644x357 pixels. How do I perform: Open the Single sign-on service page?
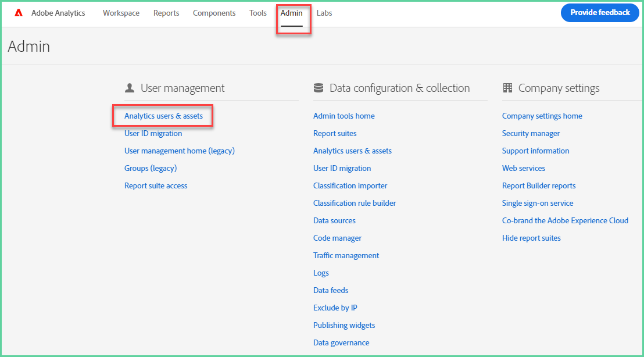[538, 203]
